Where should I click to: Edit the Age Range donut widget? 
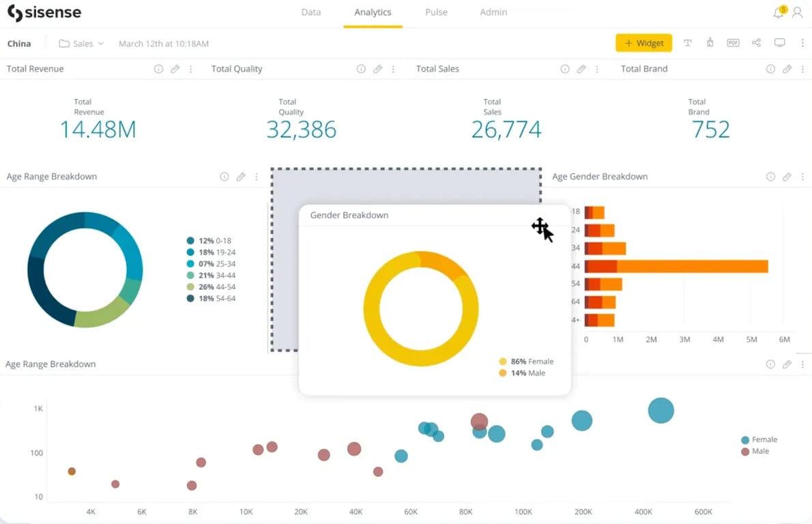tap(241, 177)
